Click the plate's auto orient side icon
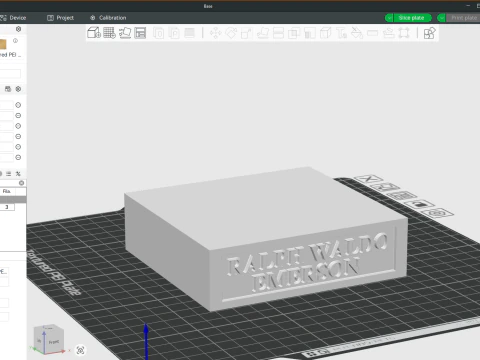 click(x=385, y=187)
